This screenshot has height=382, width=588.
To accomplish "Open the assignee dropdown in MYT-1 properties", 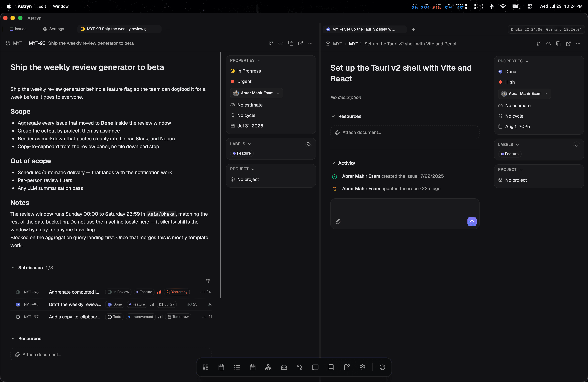I will coord(524,94).
